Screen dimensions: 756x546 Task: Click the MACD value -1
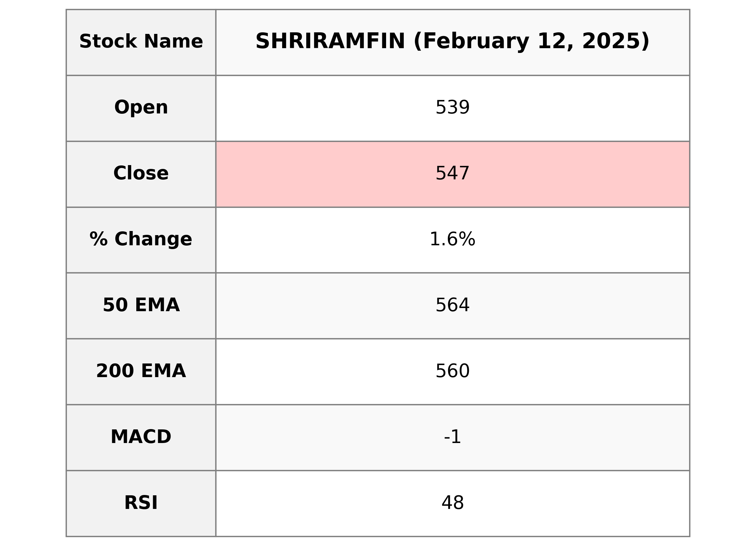452,437
